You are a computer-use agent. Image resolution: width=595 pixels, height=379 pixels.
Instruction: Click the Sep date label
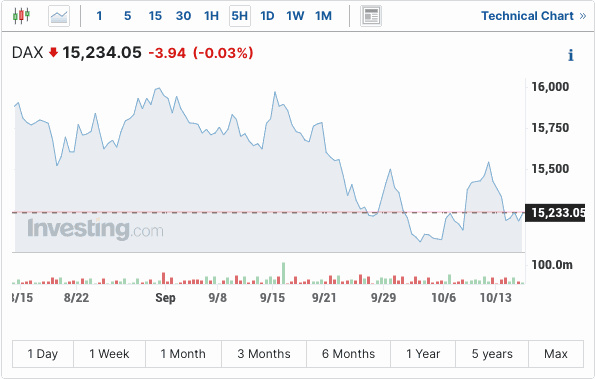[165, 298]
